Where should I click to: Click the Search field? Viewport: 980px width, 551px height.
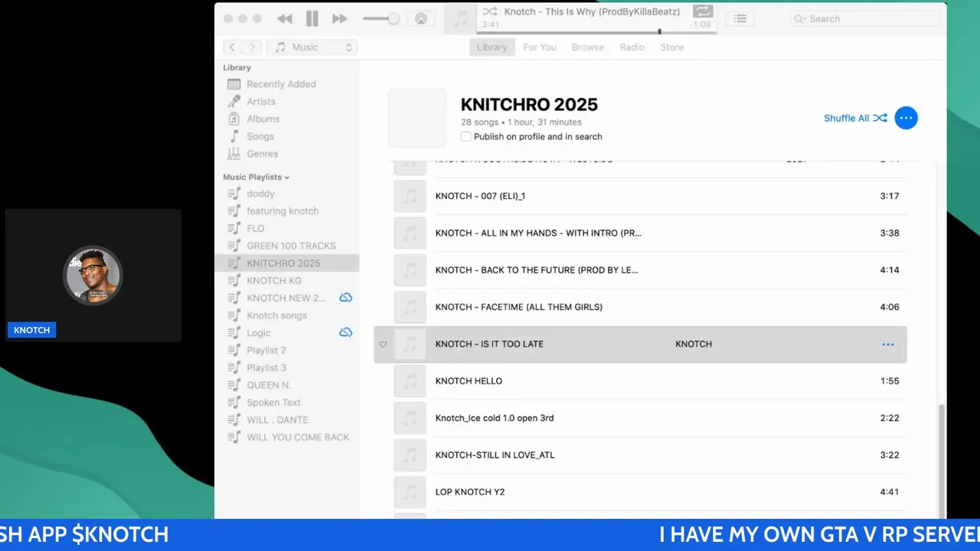[865, 19]
